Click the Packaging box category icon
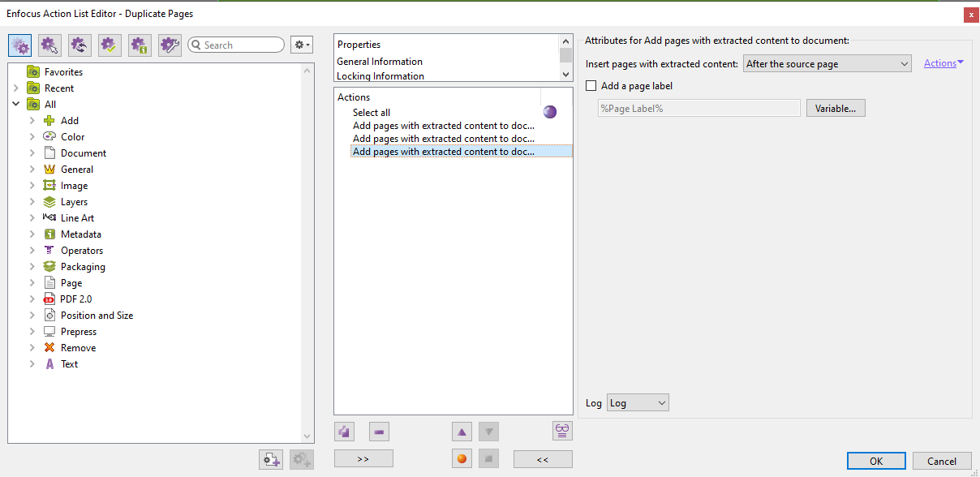The image size is (980, 477). click(49, 266)
